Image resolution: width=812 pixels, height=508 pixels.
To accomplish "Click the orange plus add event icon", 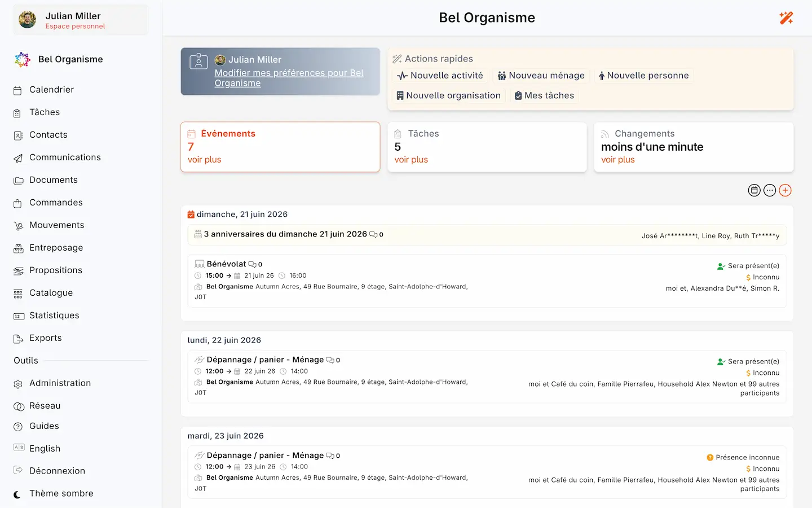I will point(785,190).
